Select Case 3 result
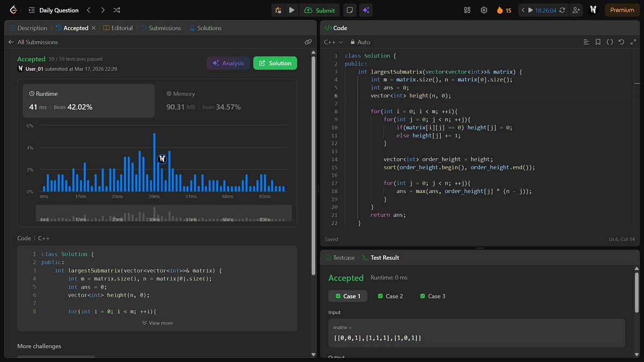Screen dimensions: 644x362 point(433,296)
